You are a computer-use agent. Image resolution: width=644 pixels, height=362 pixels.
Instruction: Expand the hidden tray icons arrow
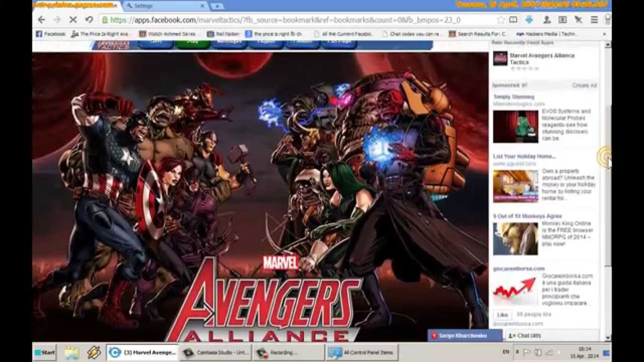[518, 352]
